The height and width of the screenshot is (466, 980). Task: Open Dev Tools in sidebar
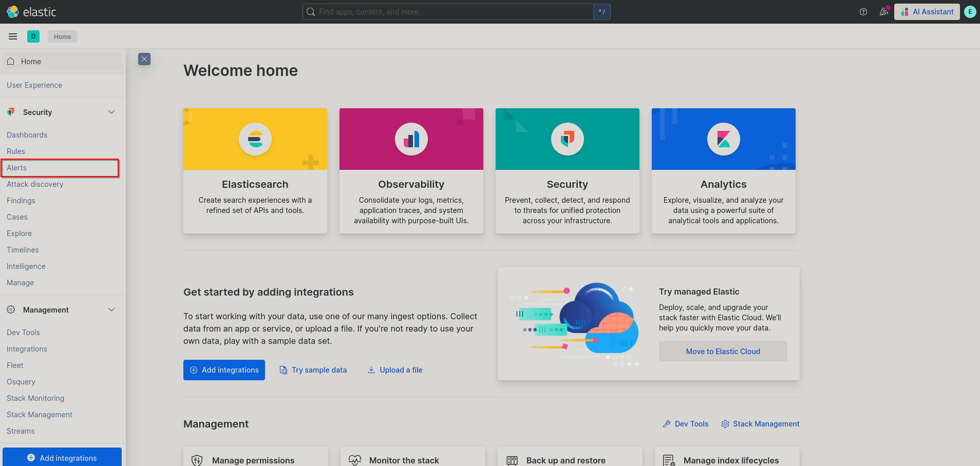tap(23, 333)
